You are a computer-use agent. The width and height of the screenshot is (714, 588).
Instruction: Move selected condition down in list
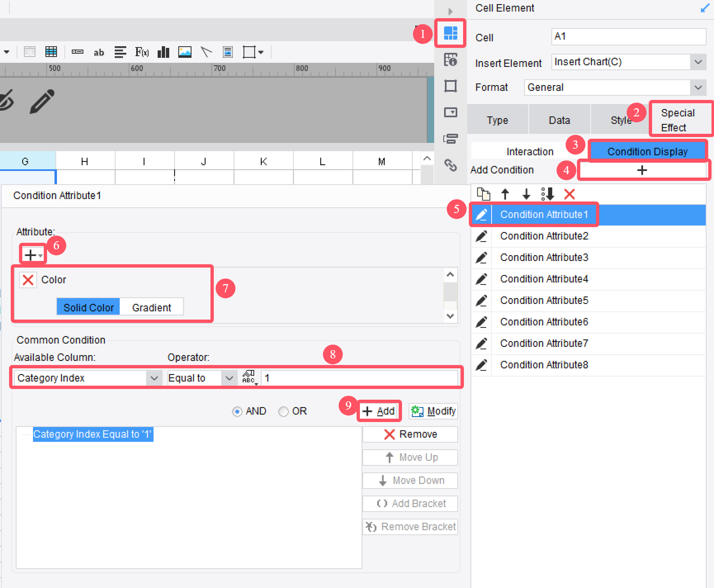point(526,194)
